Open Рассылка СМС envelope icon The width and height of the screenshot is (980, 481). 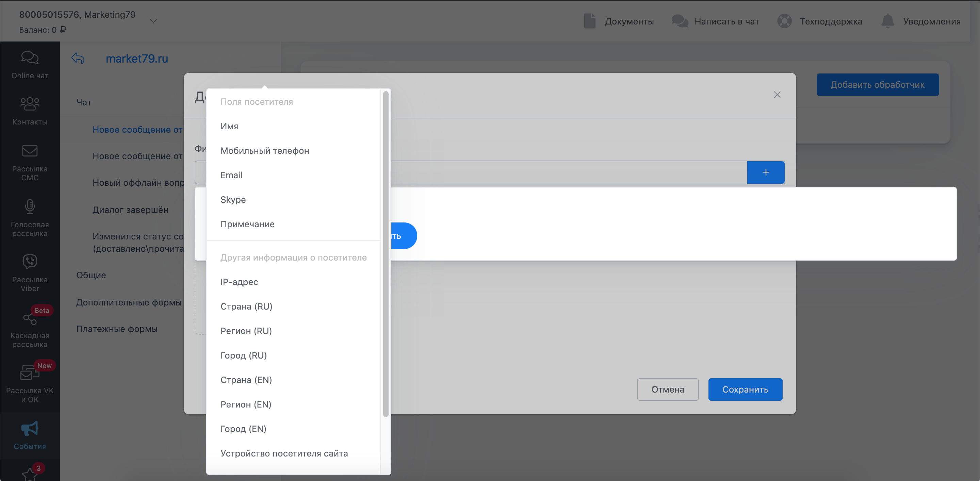[30, 151]
